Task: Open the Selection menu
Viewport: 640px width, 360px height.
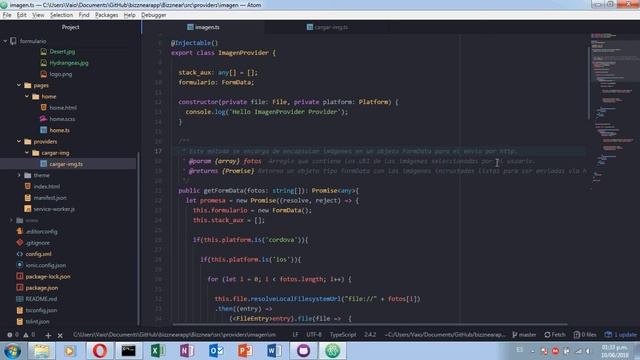Action: point(61,15)
